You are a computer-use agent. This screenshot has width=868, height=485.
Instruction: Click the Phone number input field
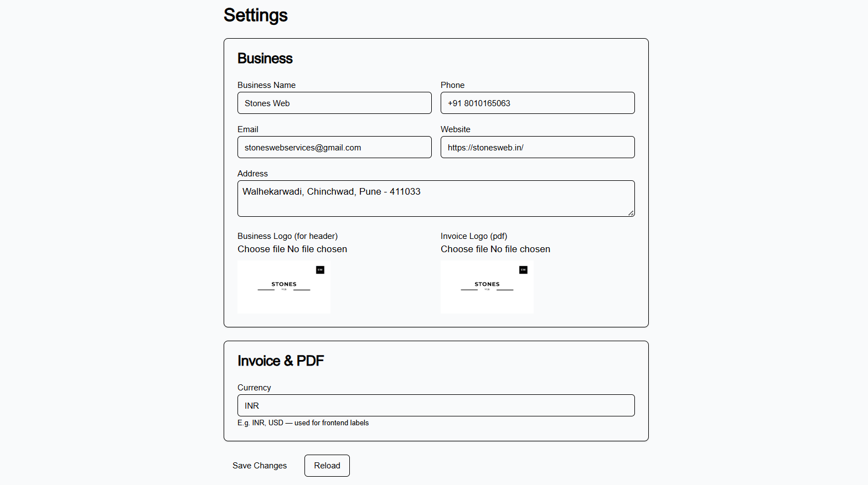click(537, 103)
